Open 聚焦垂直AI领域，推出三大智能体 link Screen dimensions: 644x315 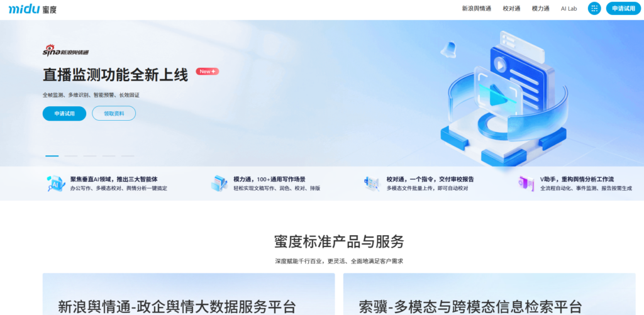point(114,179)
